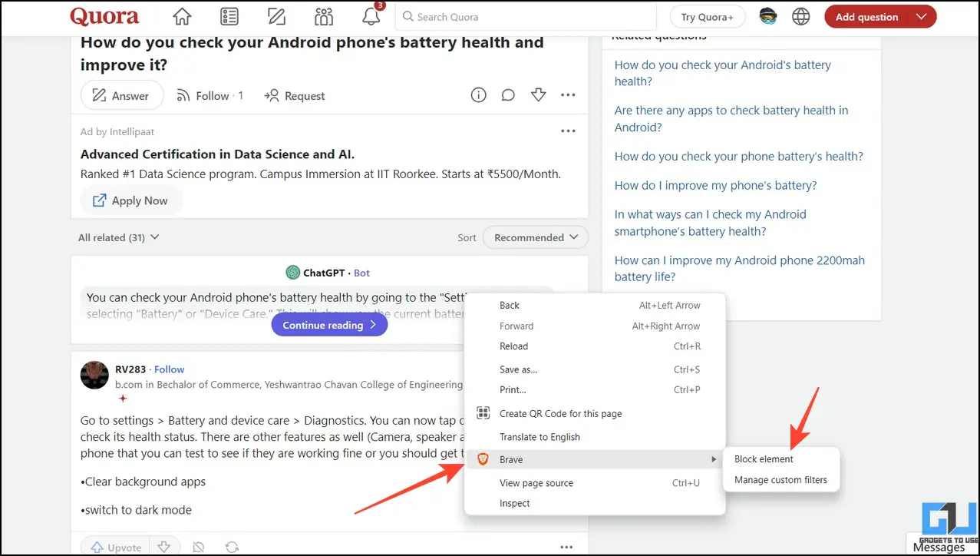
Task: Open "How do you check your Android's battery health?"
Action: [x=723, y=73]
